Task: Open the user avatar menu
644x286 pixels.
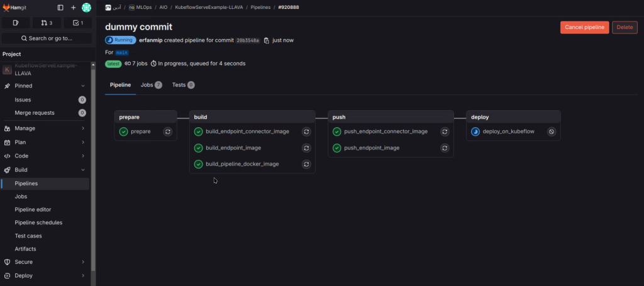Action: tap(86, 8)
